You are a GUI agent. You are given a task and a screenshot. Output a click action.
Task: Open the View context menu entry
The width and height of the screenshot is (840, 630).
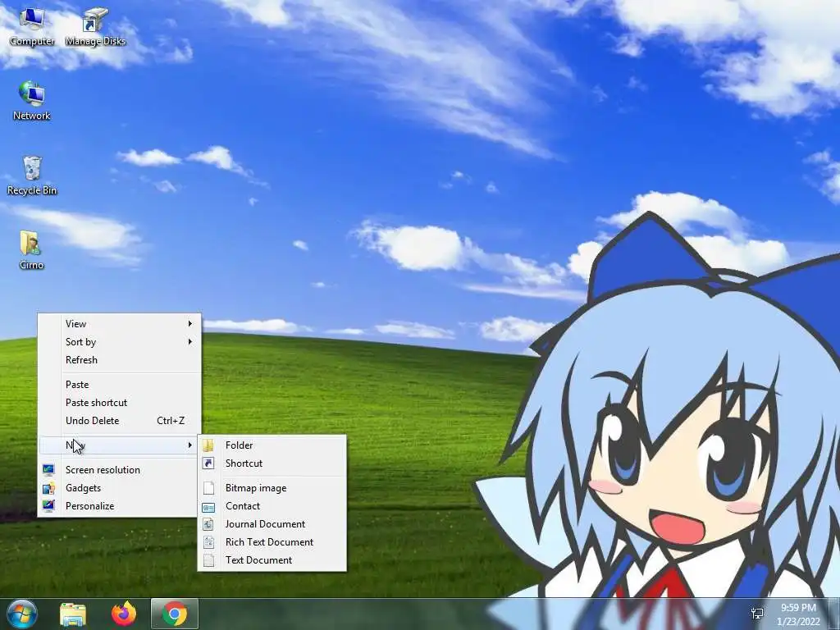[119, 323]
